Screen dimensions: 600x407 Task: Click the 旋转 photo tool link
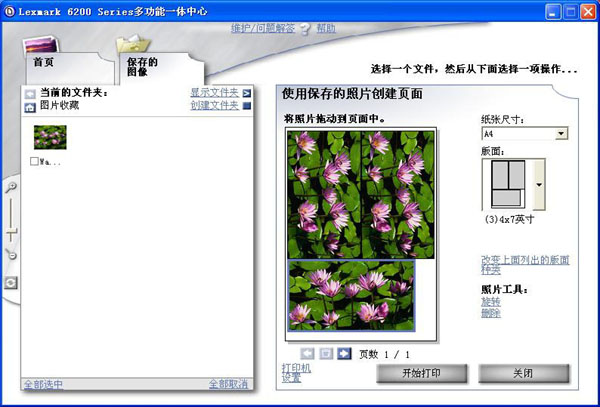pyautogui.click(x=490, y=301)
